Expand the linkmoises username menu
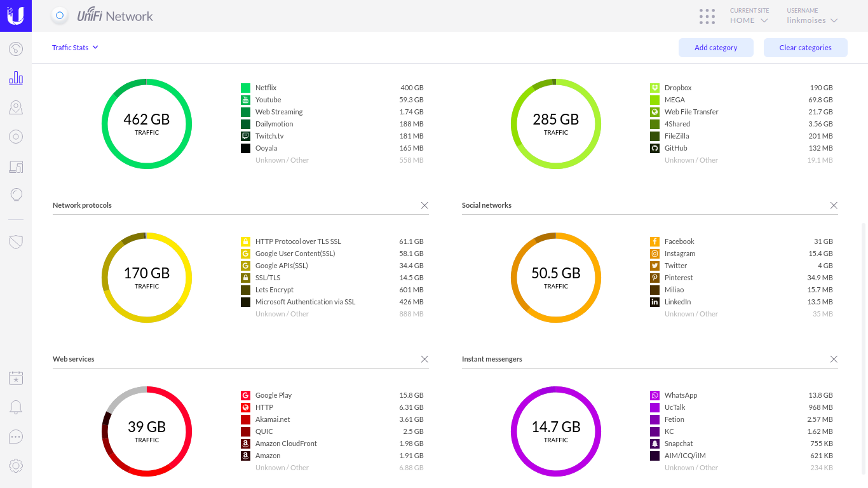Image resolution: width=868 pixels, height=488 pixels. (811, 20)
